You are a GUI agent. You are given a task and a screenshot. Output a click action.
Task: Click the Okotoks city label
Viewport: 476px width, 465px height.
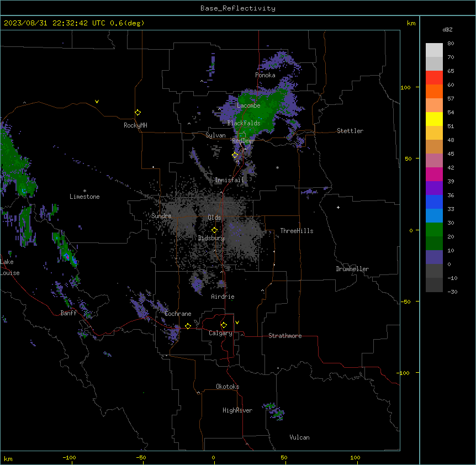[228, 387]
